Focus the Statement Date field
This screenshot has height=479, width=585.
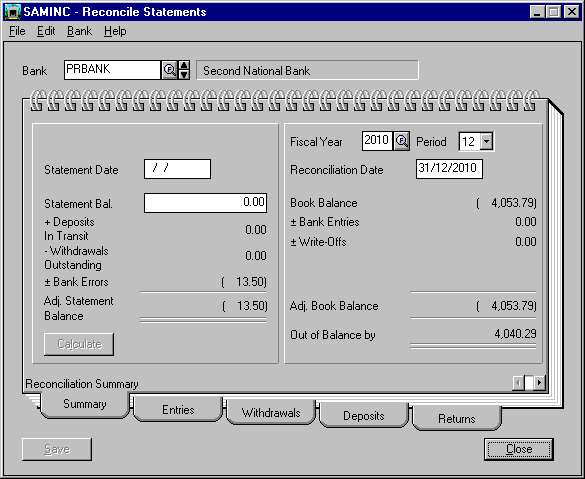click(x=177, y=169)
